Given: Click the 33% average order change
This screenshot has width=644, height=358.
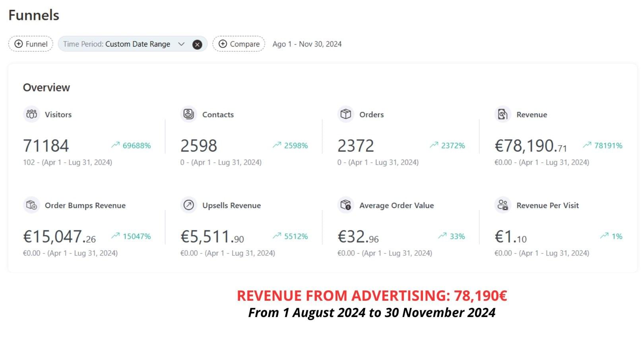Looking at the screenshot, I should point(457,236).
